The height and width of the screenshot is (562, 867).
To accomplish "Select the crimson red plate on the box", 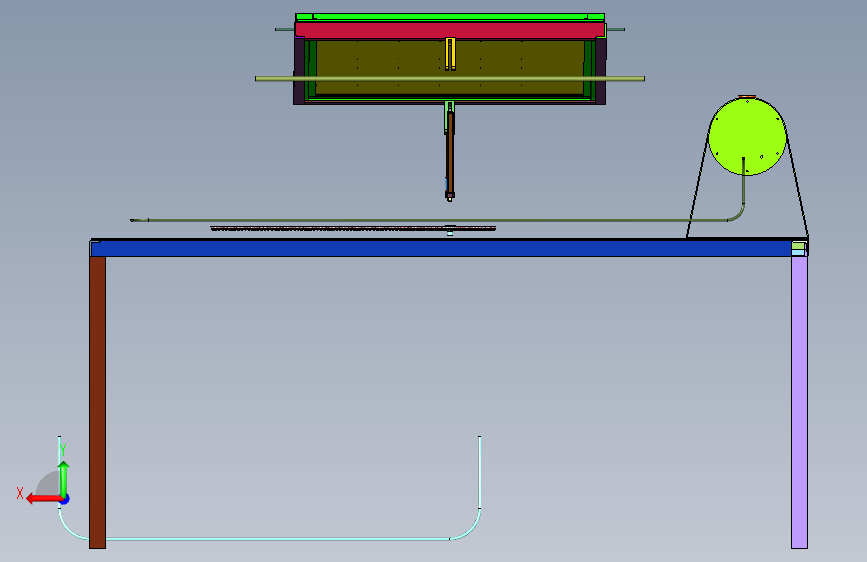I will 450,30.
